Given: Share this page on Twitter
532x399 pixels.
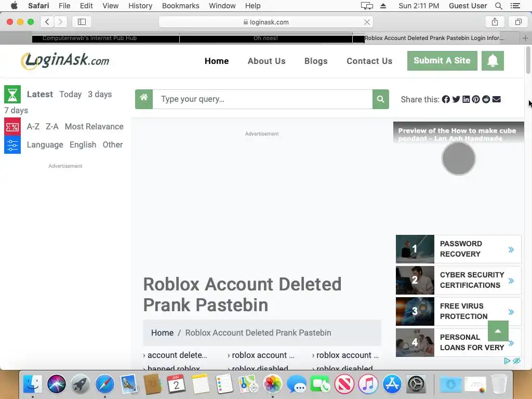Looking at the screenshot, I should (x=456, y=99).
